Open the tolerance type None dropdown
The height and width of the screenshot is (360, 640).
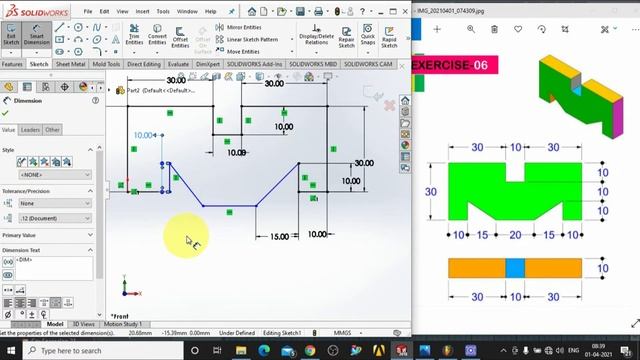[55, 203]
